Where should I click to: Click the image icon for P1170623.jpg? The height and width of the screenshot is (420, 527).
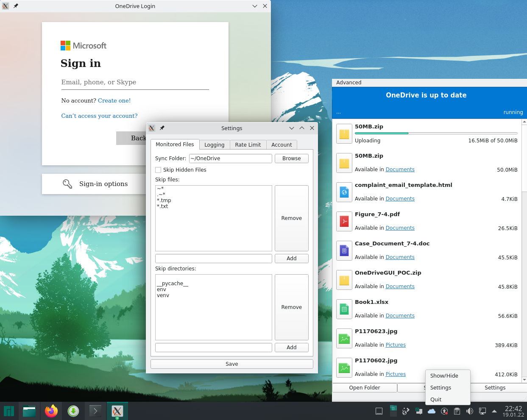[344, 338]
